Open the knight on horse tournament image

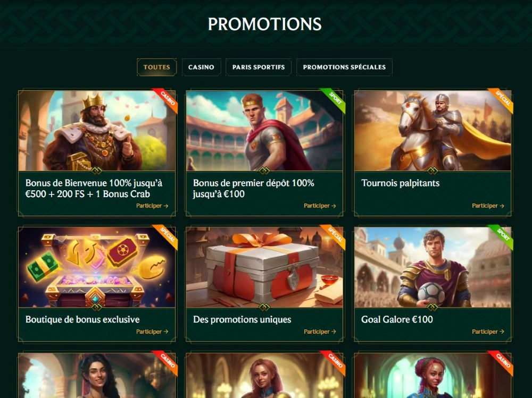coord(433,131)
